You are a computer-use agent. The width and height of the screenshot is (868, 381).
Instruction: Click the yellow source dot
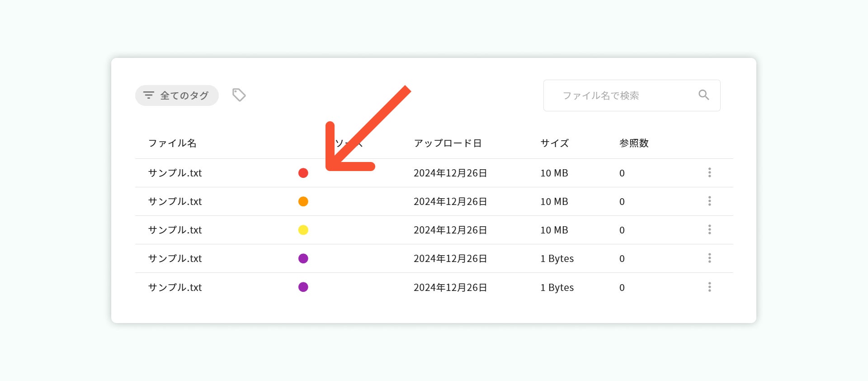click(x=303, y=230)
